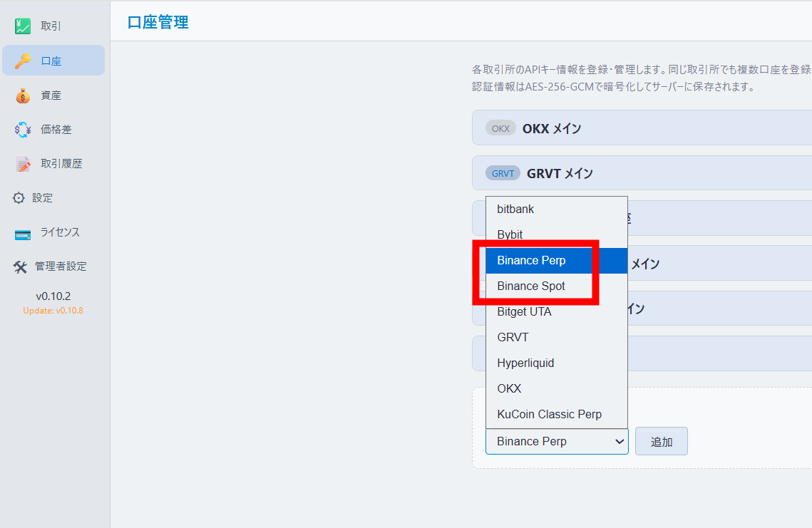812x528 pixels.
Task: Open the money bag 資産 icon
Action: 23,95
